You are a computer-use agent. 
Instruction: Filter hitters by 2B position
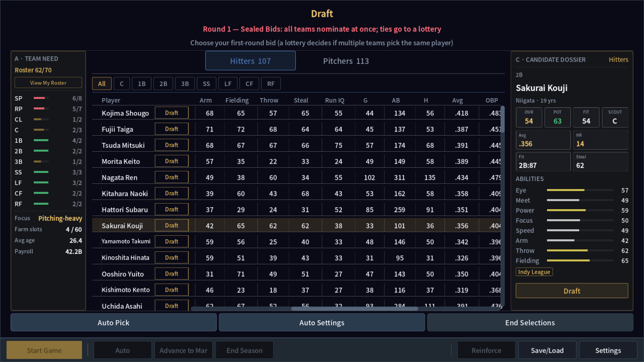tap(163, 84)
